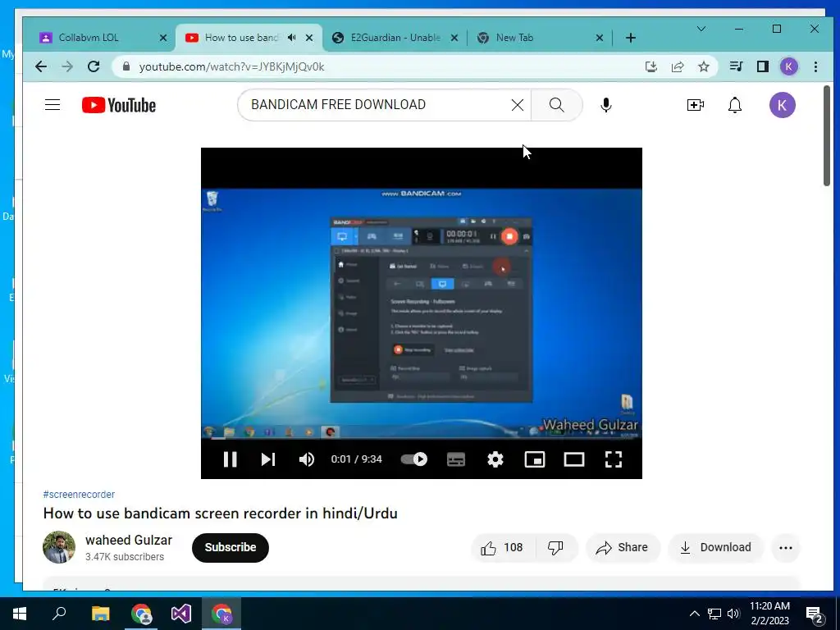840x630 pixels.
Task: Open the Windows Start menu
Action: pos(20,614)
